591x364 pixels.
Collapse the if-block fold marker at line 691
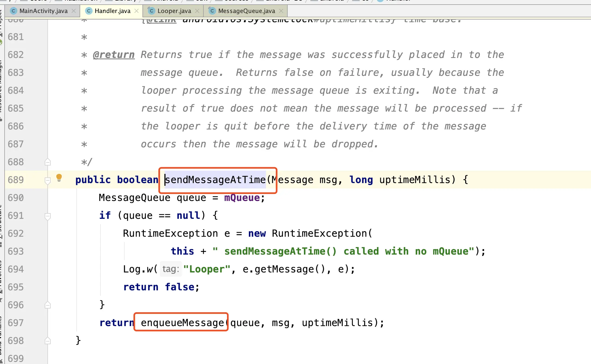[48, 216]
